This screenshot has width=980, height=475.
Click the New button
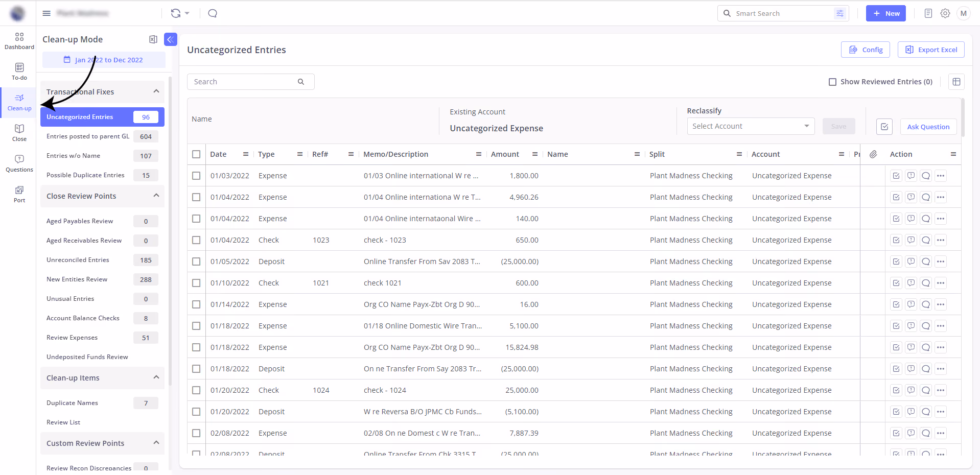pyautogui.click(x=886, y=13)
